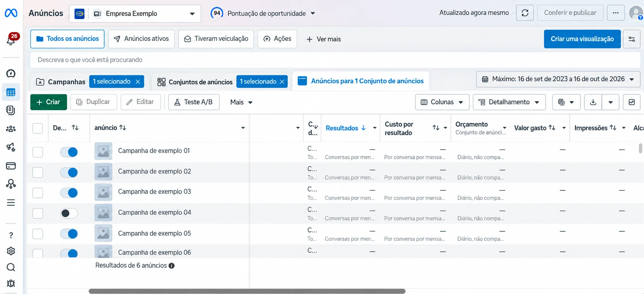Focus the Descreva o que você está procurando field
This screenshot has height=294, width=644.
[x=335, y=60]
